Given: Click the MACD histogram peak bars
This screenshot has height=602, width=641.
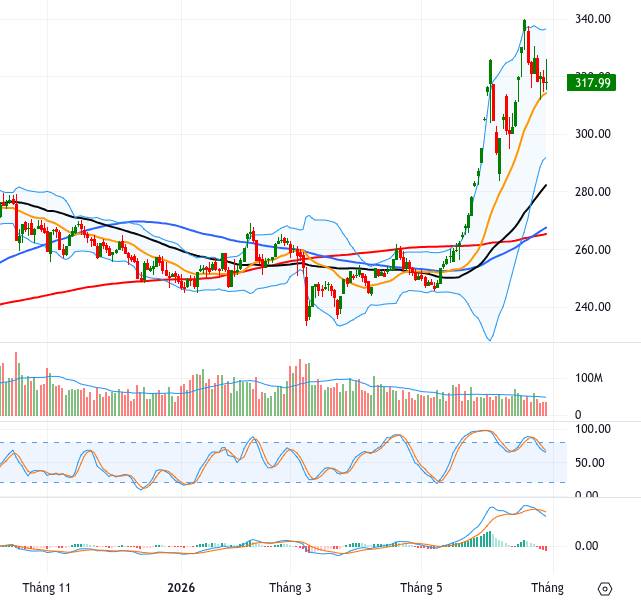Looking at the screenshot, I should click(489, 539).
